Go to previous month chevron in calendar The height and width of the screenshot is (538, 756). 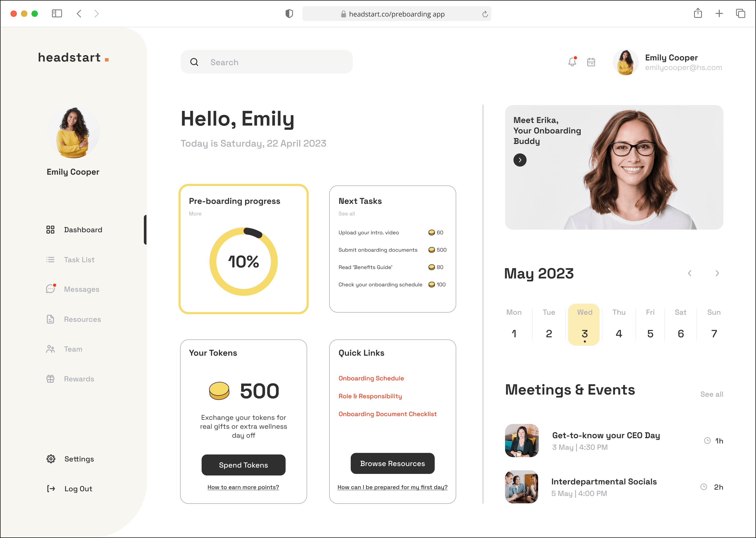(x=690, y=273)
